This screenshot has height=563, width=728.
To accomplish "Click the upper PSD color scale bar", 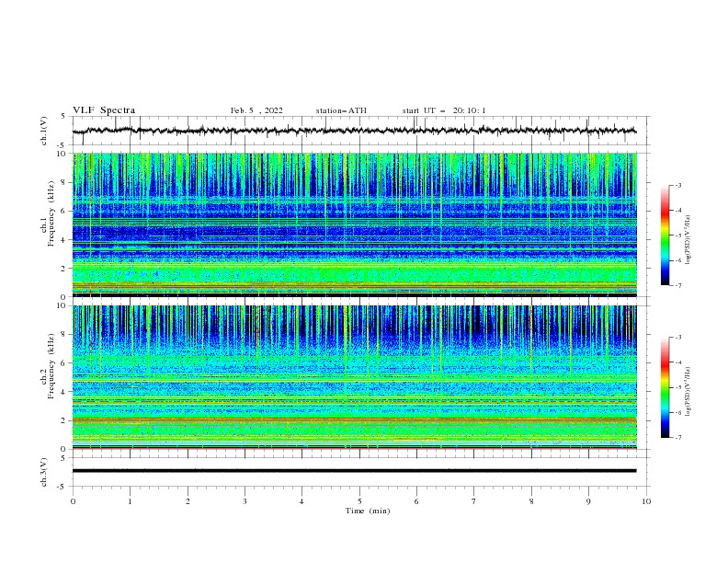I will [665, 236].
